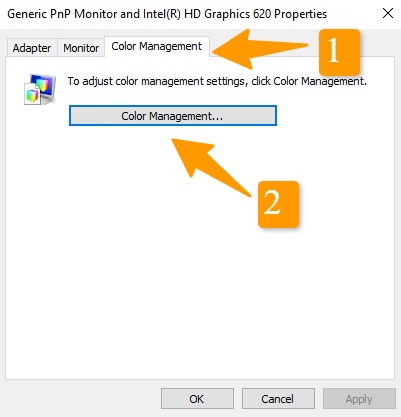Image resolution: width=401 pixels, height=417 pixels.
Task: Click the color management monitor icon
Action: [x=40, y=89]
